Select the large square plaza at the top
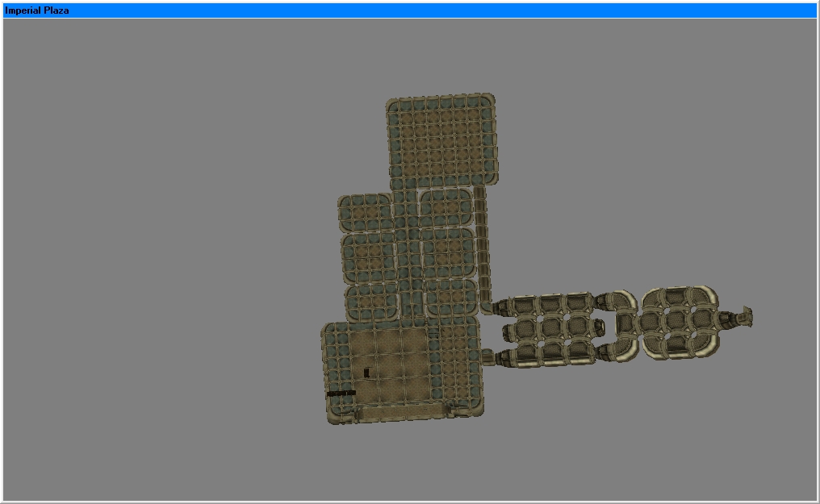This screenshot has width=820, height=504. [442, 141]
